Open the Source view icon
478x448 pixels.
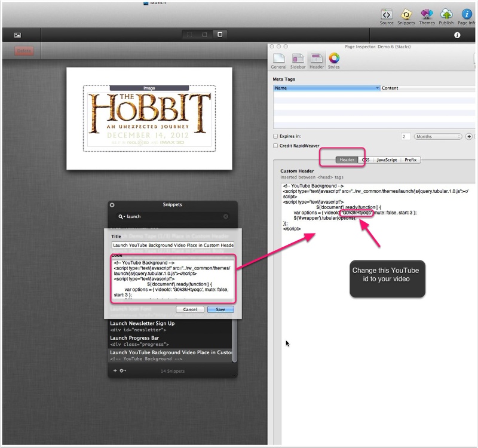click(386, 17)
